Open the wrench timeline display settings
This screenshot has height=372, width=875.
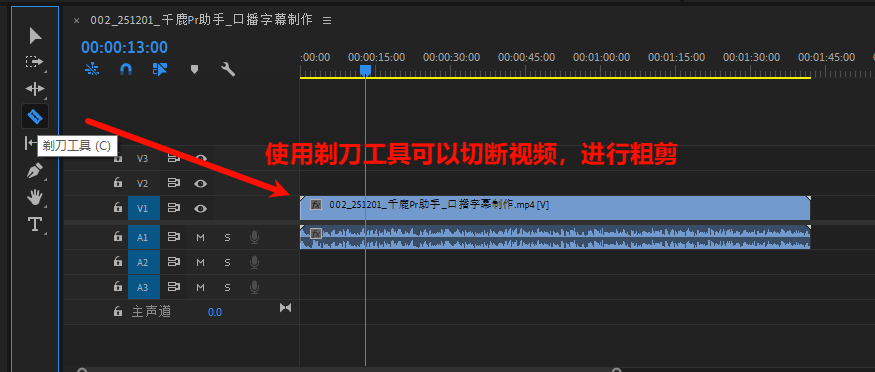pos(228,69)
